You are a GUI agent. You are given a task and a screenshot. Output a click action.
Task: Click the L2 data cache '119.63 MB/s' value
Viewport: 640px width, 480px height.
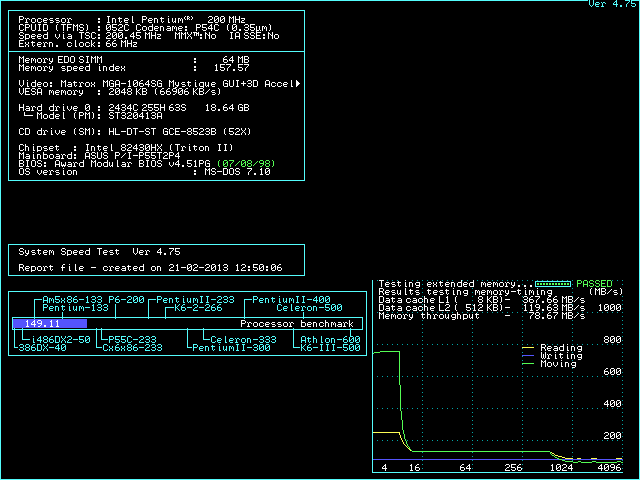pos(553,308)
